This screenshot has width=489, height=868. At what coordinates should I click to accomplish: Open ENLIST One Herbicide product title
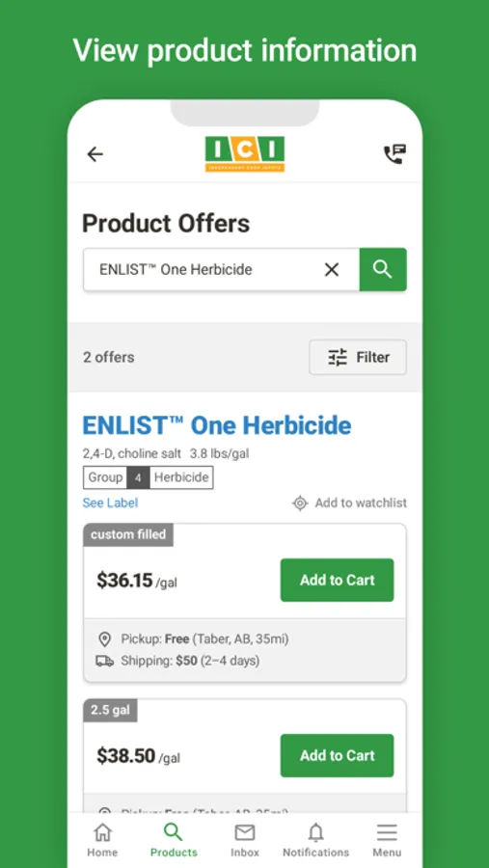(217, 425)
